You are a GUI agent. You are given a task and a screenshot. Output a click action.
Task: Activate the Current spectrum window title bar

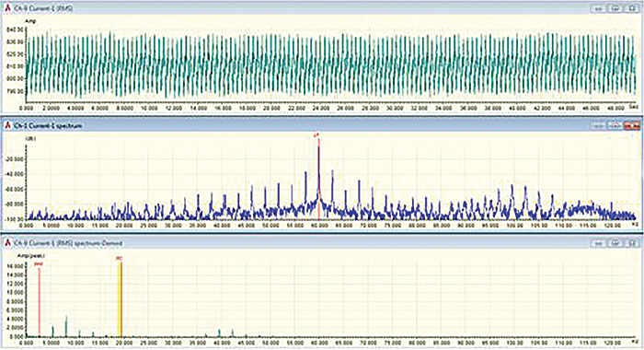point(322,125)
